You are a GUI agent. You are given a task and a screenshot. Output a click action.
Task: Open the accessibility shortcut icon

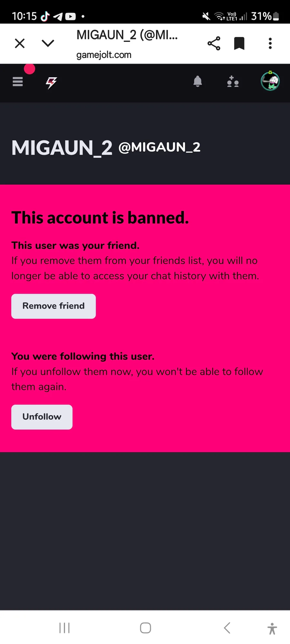[272, 629]
